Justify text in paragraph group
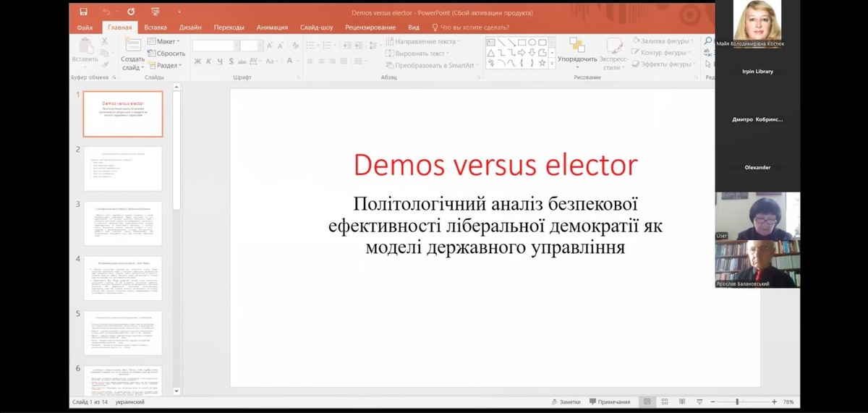The height and width of the screenshot is (413, 868). (344, 61)
